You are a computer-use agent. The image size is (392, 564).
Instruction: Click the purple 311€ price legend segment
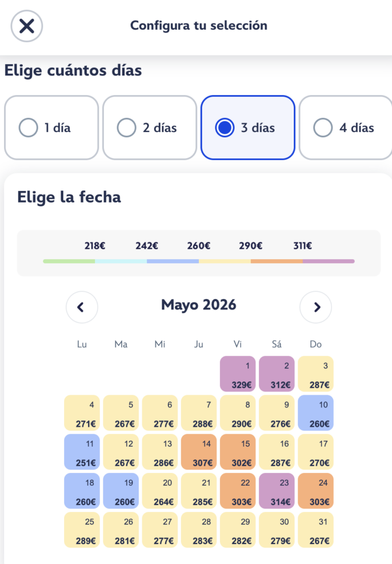(x=329, y=261)
